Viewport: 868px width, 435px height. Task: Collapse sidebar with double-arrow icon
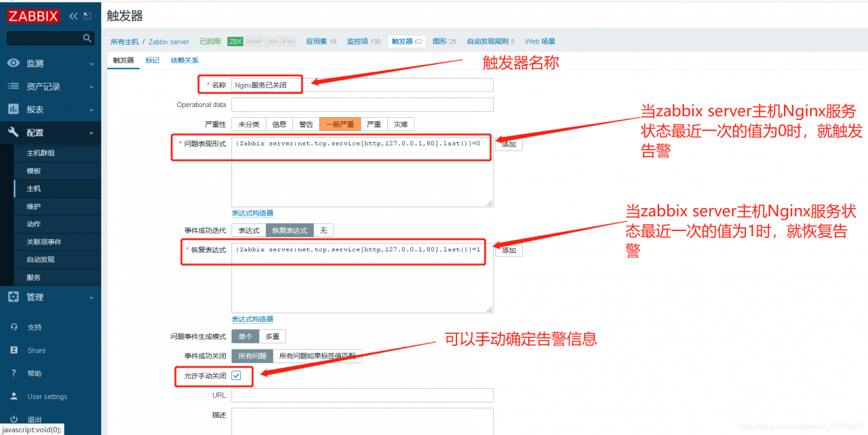point(73,16)
